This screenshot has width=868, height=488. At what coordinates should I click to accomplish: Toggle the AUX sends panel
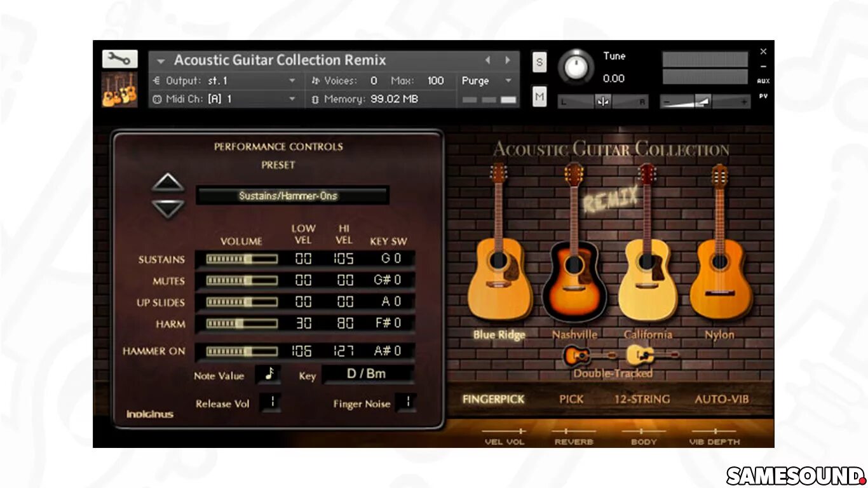(x=763, y=81)
